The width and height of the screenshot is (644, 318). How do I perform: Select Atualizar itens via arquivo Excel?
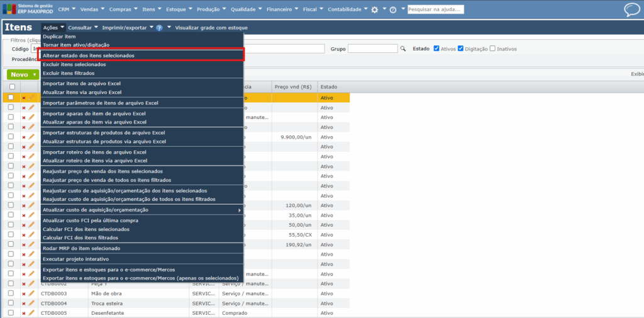coord(142,92)
